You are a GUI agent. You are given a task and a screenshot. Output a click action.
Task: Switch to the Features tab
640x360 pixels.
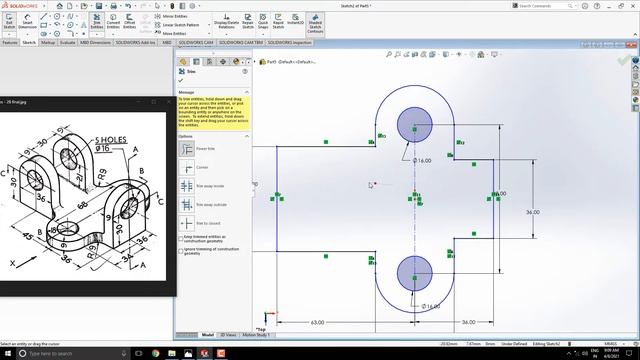[10, 42]
